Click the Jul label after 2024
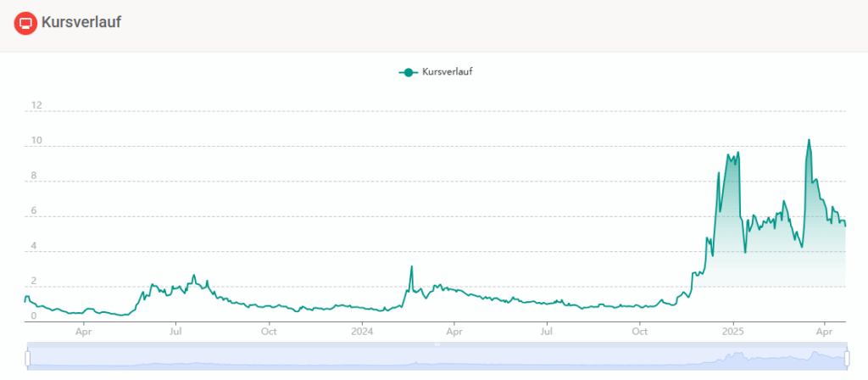This screenshot has height=380, width=868. click(547, 332)
